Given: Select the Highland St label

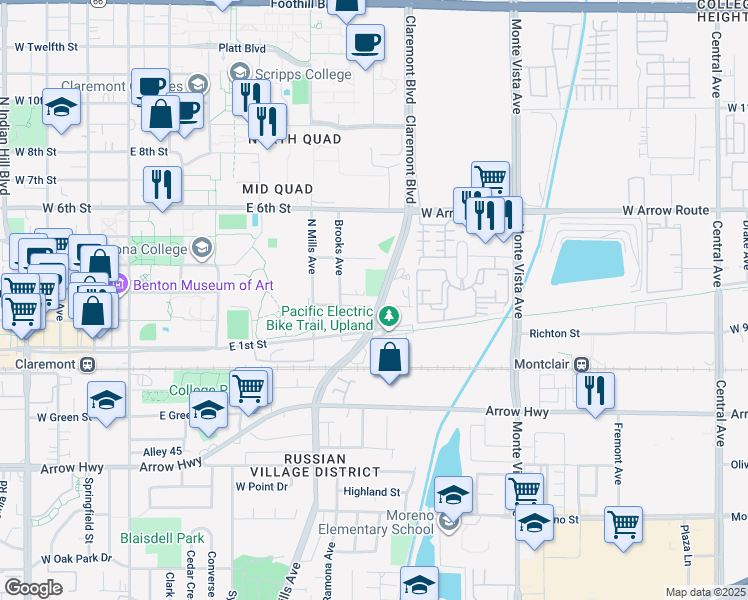Looking at the screenshot, I should pos(372,491).
